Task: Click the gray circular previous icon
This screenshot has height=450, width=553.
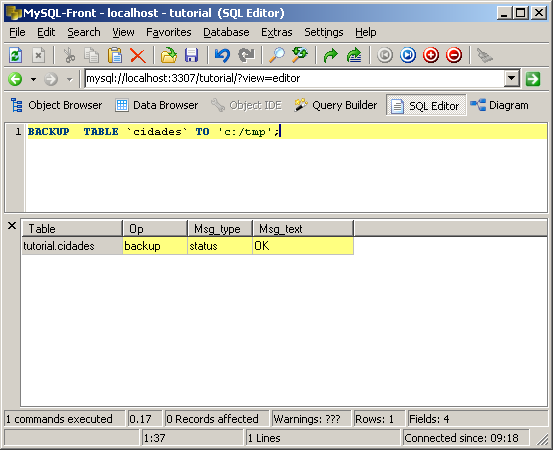Action: click(385, 55)
